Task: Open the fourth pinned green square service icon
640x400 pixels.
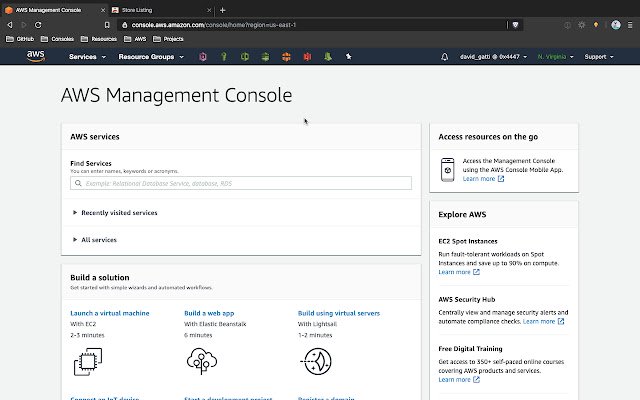Action: 265,57
